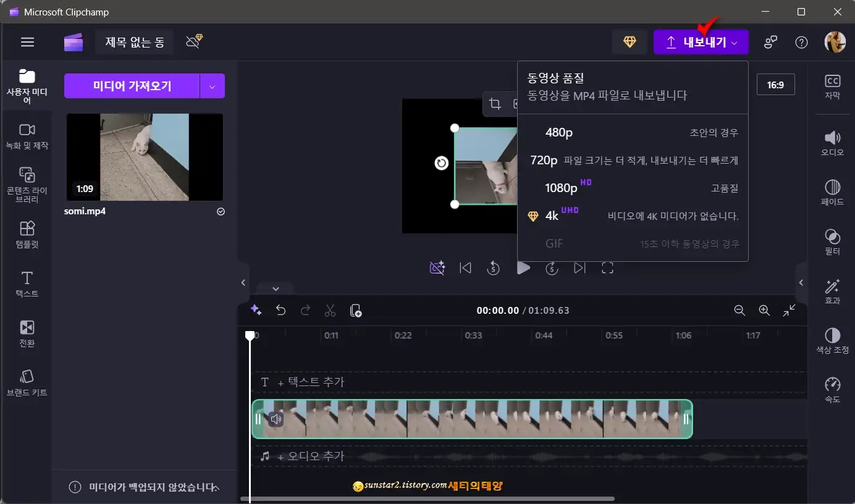Open the 16:9 aspect ratio selector

pyautogui.click(x=776, y=85)
